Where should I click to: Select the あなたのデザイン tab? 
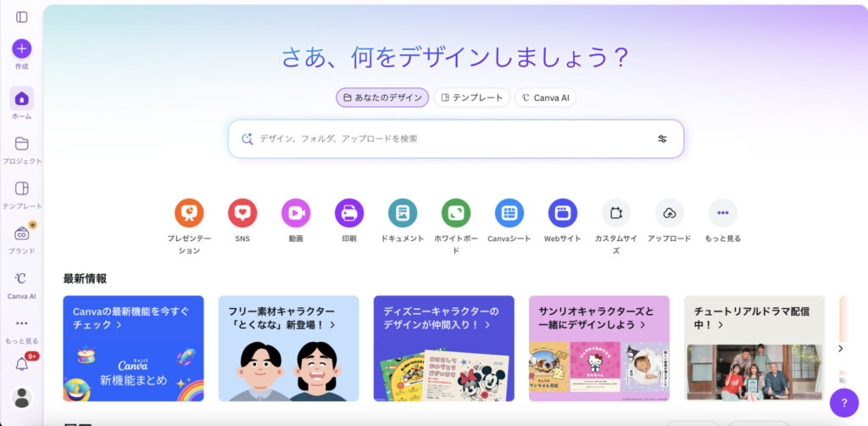pos(382,98)
